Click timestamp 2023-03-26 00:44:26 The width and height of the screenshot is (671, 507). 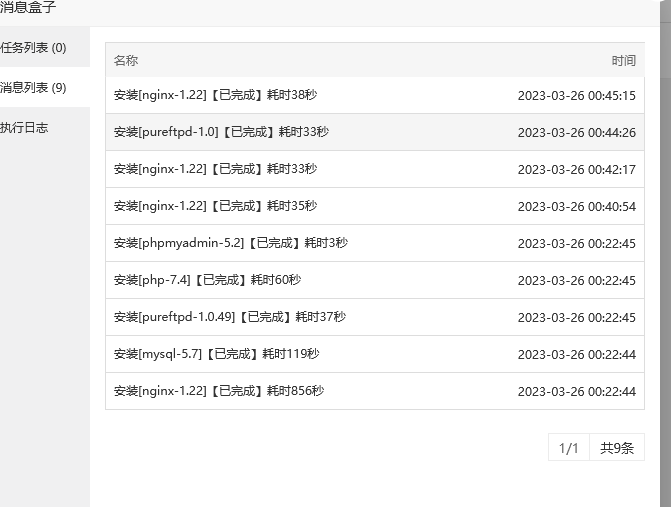(576, 132)
